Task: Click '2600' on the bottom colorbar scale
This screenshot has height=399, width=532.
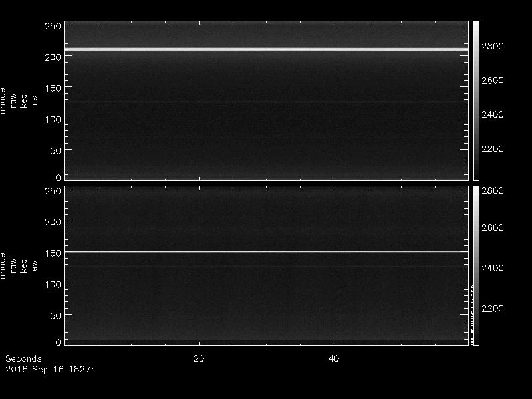Action: pyautogui.click(x=493, y=227)
